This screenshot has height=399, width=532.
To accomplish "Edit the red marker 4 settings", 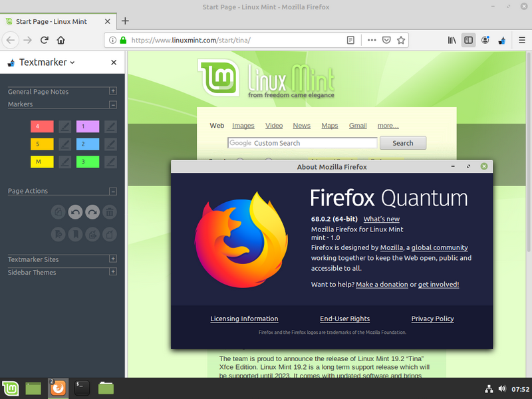I will 65,126.
